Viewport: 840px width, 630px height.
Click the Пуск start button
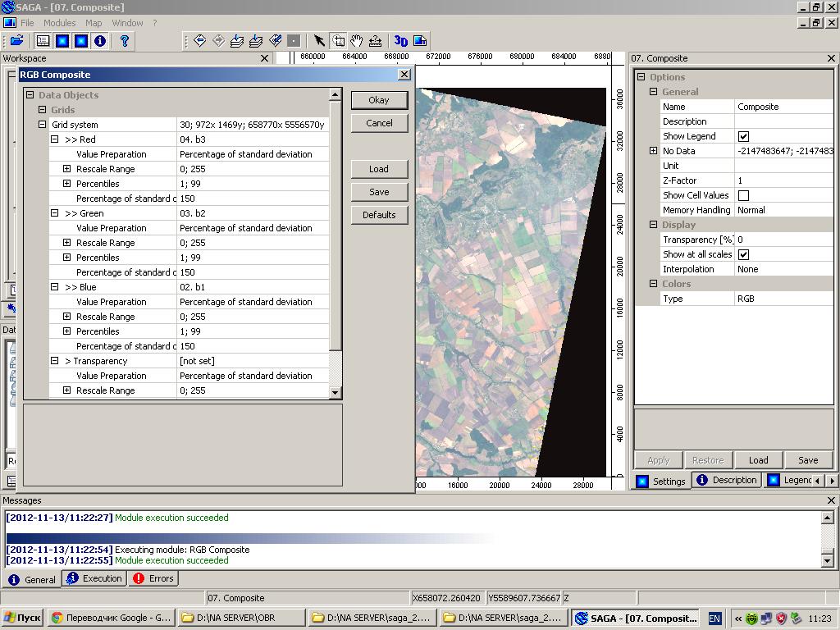pos(22,618)
